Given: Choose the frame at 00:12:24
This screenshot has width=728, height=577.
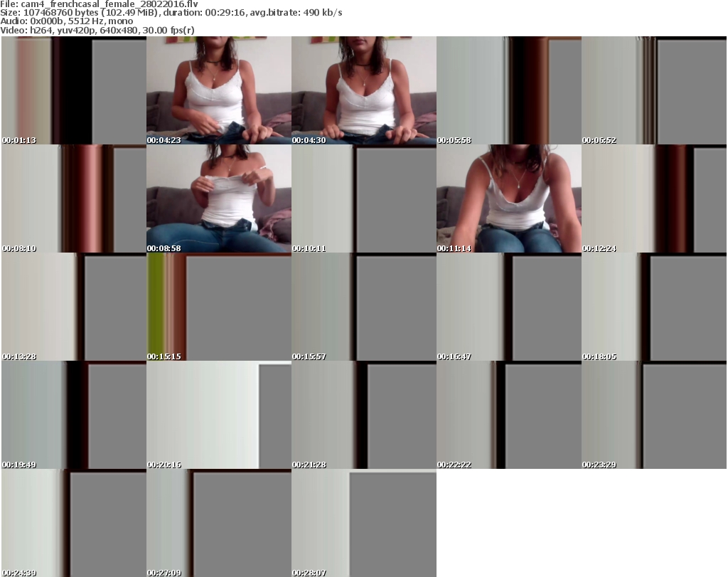Looking at the screenshot, I should (654, 198).
